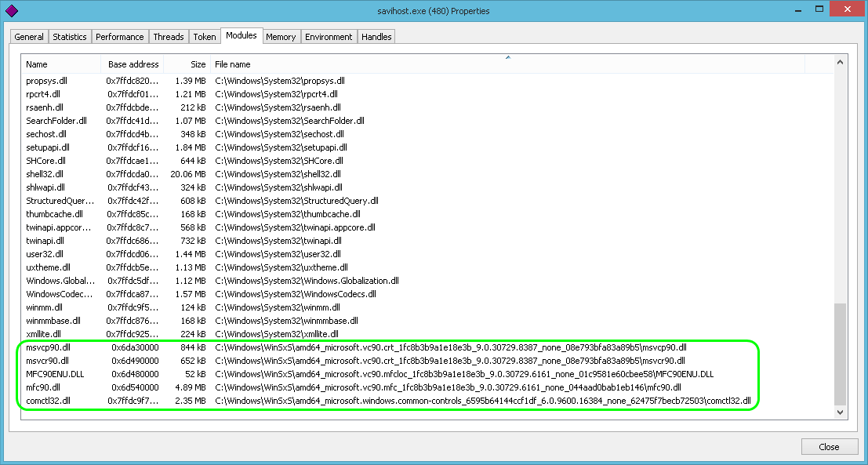Click the path C:\Windows\System32\winmm.dll
Viewport: 868px width, 465px height.
(278, 307)
